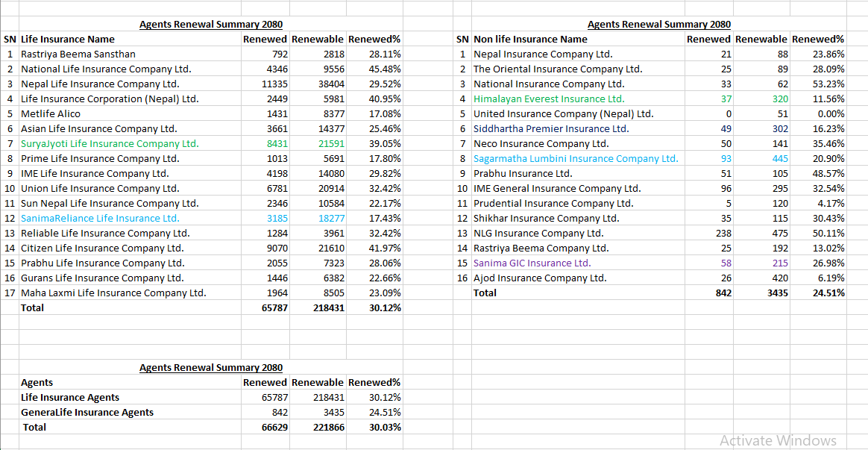The width and height of the screenshot is (868, 450).
Task: Click Sagarmatha Lumbini Insurance Company Ltd. cell
Action: pyautogui.click(x=576, y=158)
